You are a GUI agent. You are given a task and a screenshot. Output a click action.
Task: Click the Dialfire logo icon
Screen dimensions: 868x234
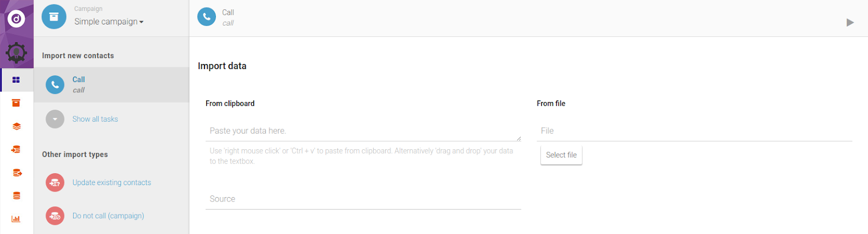click(16, 19)
